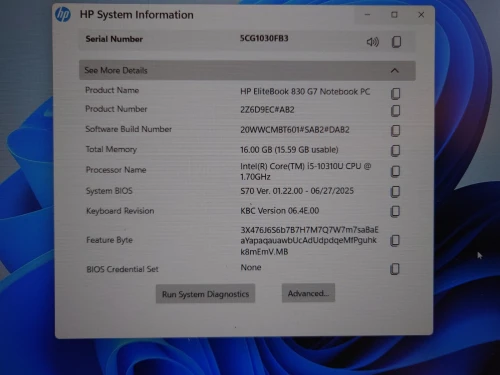
Task: Click 16.00 GB (15.59 GB usable) value
Action: 289,150
